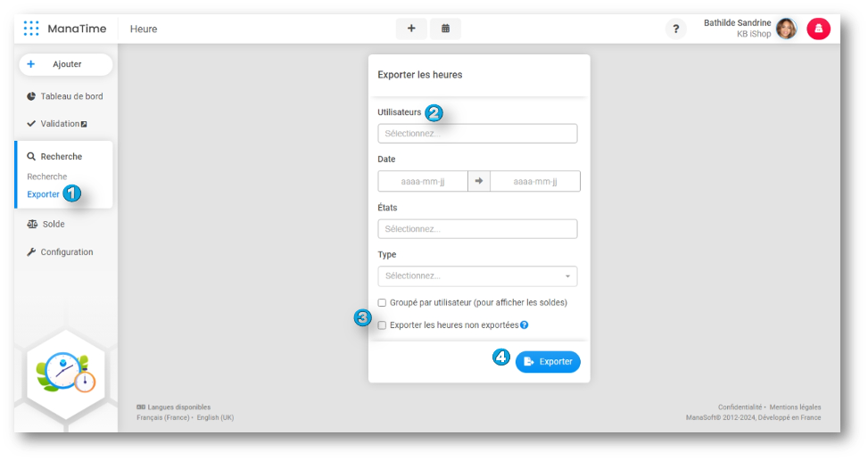Viewport: 868px width, 460px height.
Task: Click the blue Exporter button
Action: tap(548, 361)
